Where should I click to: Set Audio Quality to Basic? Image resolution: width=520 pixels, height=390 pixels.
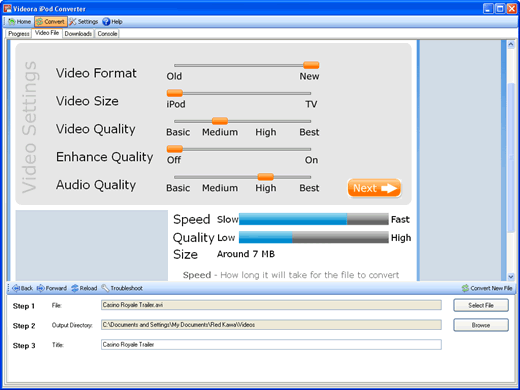coord(178,188)
